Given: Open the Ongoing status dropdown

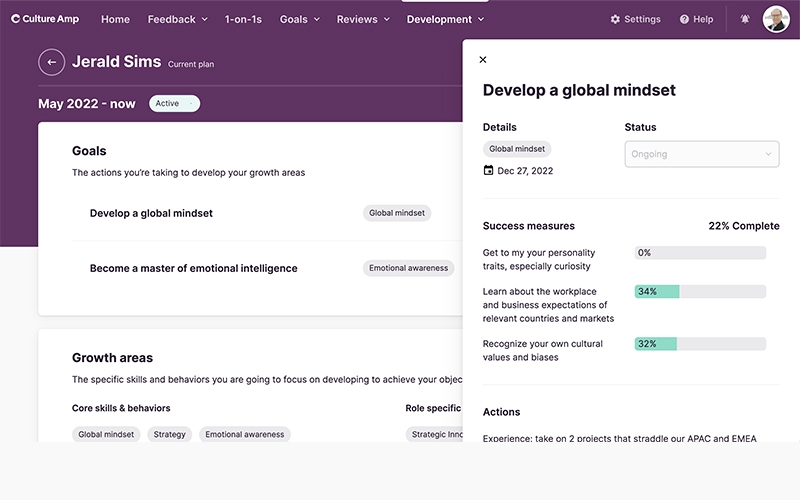Looking at the screenshot, I should 702,154.
